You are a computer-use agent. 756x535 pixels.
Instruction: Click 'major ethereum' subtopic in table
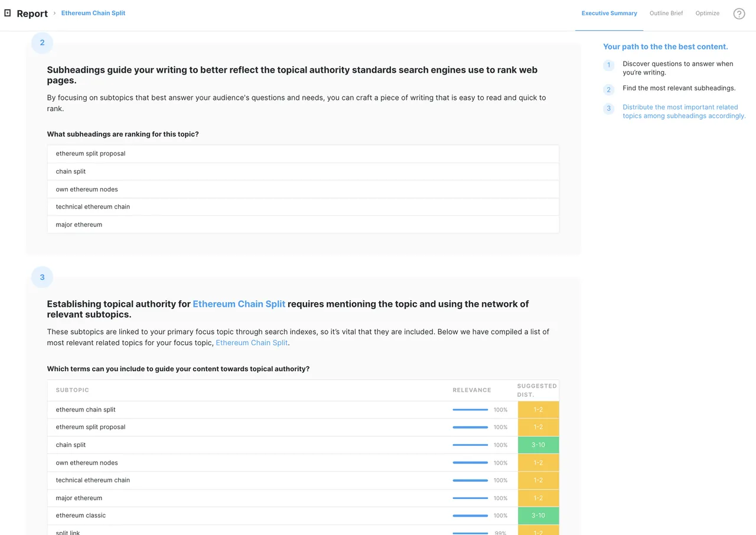tap(79, 498)
